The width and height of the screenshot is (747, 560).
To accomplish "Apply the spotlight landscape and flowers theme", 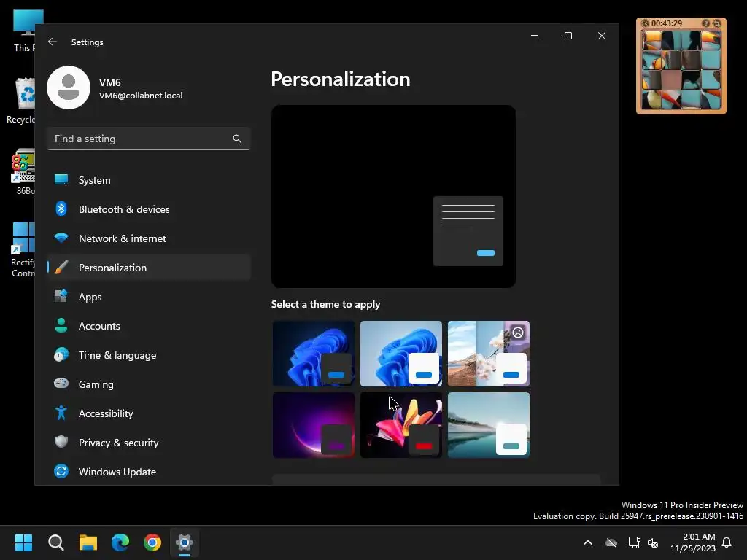I will pyautogui.click(x=489, y=354).
